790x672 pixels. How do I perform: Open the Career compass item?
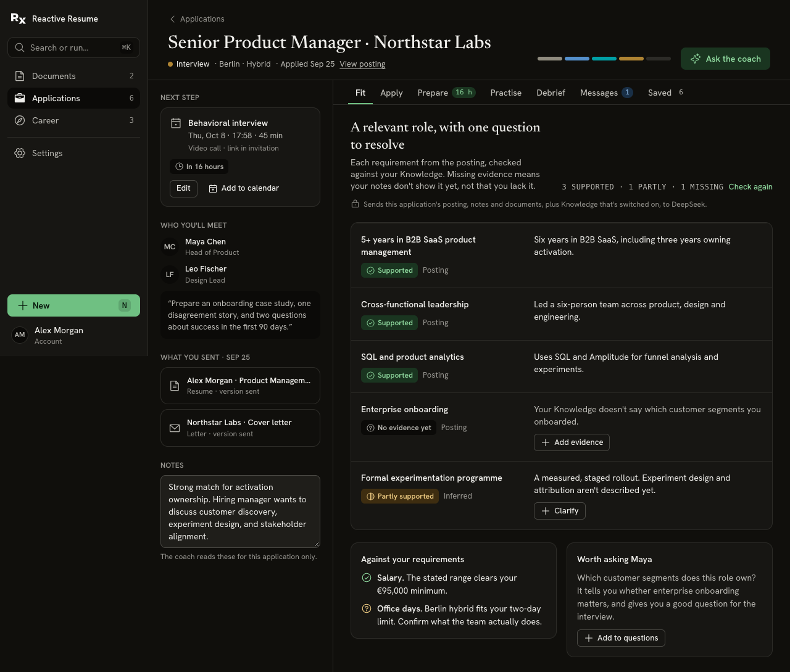(73, 120)
